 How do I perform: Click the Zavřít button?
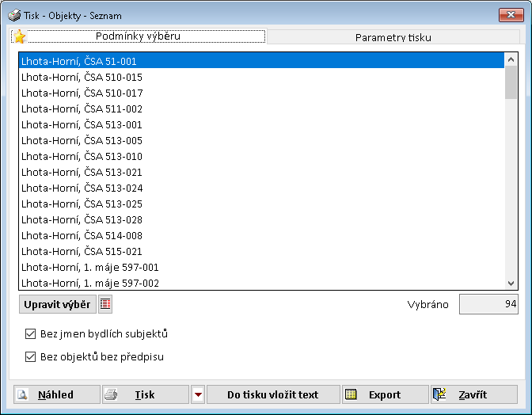point(473,394)
